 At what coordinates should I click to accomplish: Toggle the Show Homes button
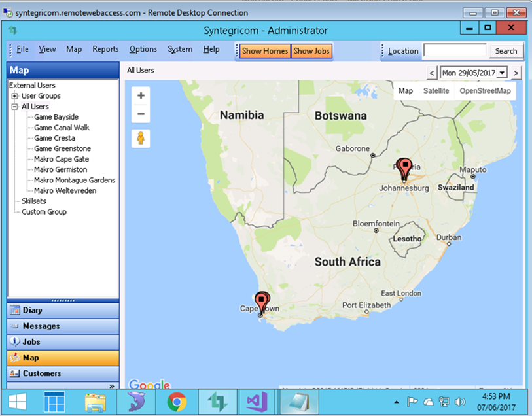264,51
